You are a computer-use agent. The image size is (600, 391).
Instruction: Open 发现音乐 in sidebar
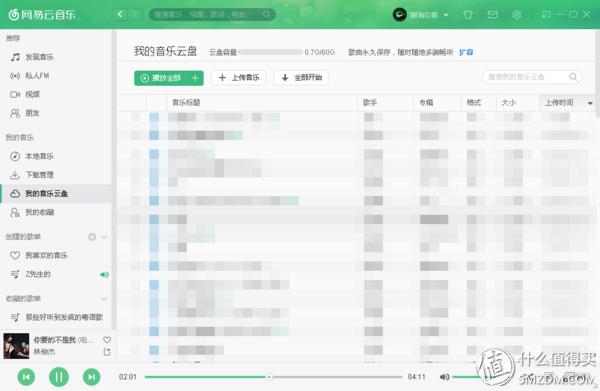pyautogui.click(x=56, y=57)
